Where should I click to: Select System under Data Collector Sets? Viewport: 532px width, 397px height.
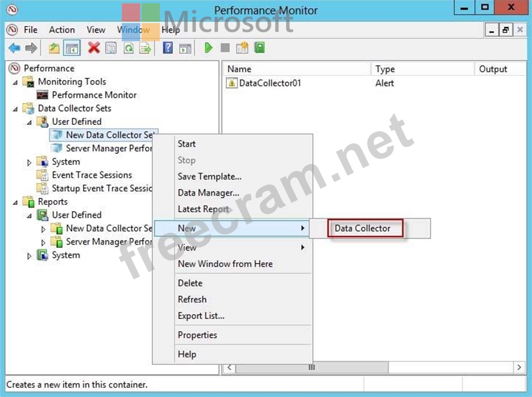[x=66, y=162]
